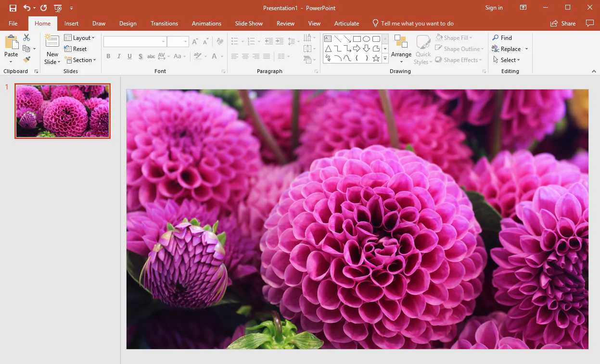600x364 pixels.
Task: Toggle Underline formatting
Action: [x=129, y=56]
